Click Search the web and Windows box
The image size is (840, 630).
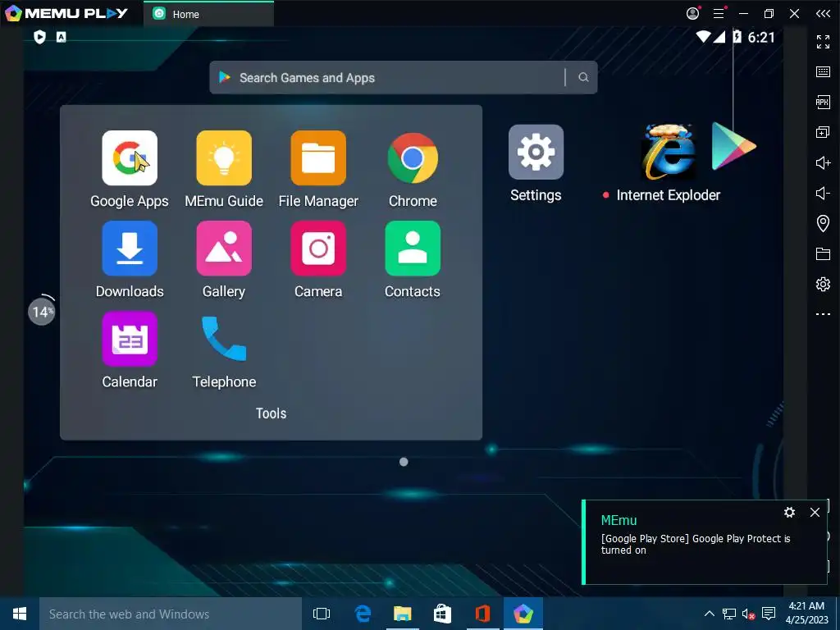171,614
